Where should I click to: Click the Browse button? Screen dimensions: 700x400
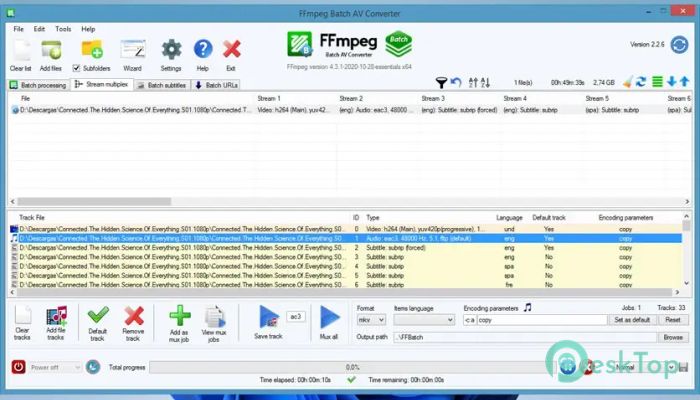pos(673,338)
